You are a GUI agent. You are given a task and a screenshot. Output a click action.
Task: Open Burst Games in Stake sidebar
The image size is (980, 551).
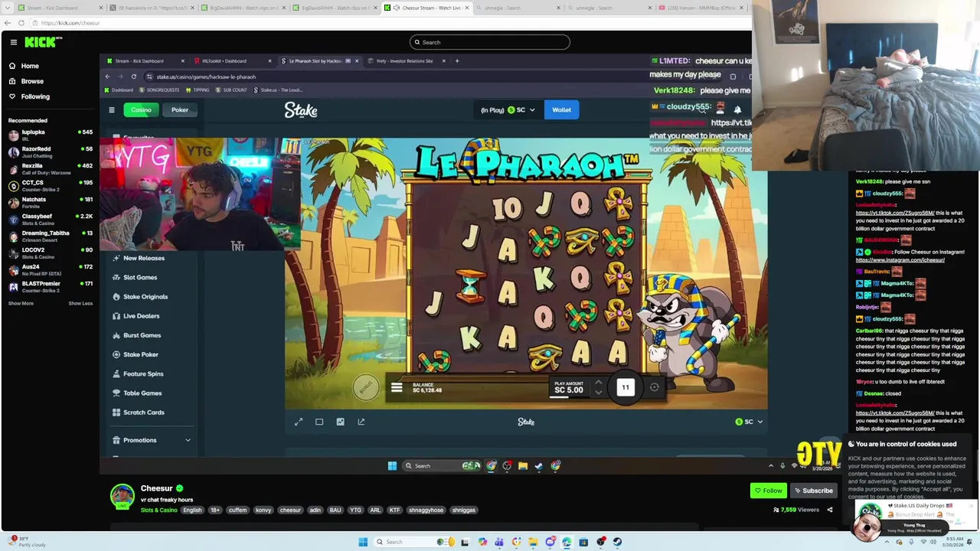142,335
